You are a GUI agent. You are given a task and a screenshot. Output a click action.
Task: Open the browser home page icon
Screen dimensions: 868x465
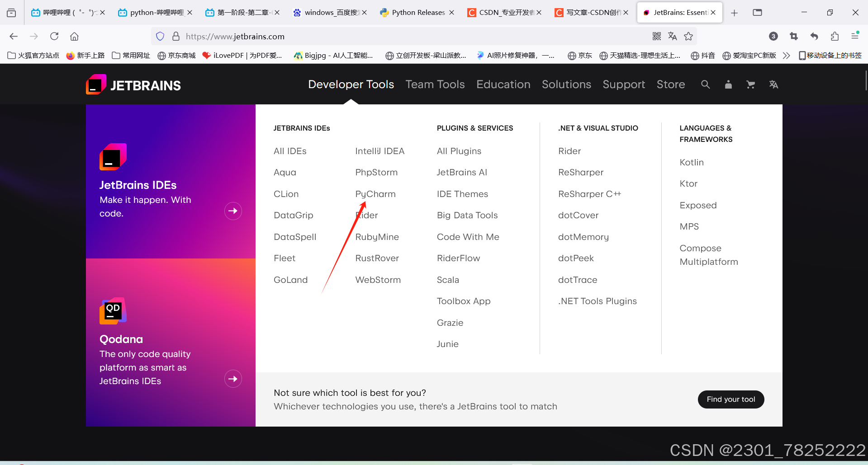coord(75,36)
